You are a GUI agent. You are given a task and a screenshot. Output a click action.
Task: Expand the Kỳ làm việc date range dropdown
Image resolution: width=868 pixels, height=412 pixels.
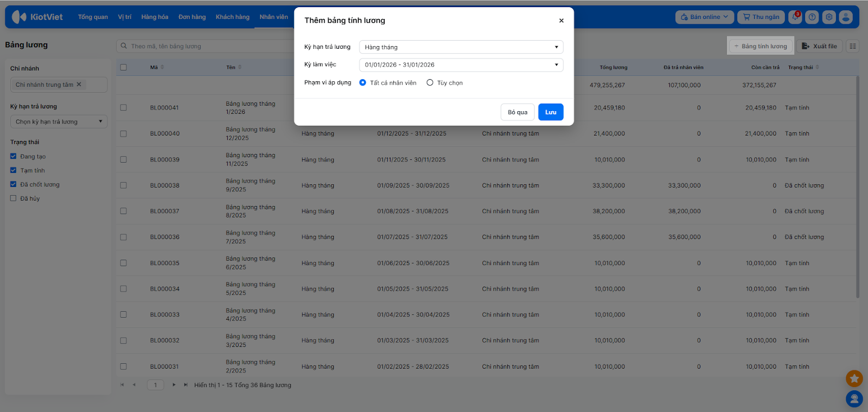tap(461, 65)
